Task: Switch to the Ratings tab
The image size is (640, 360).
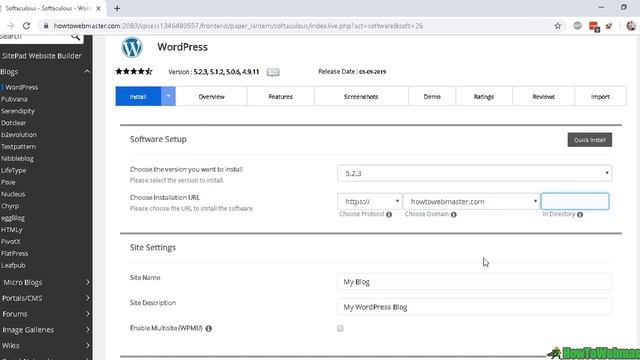Action: tap(484, 96)
